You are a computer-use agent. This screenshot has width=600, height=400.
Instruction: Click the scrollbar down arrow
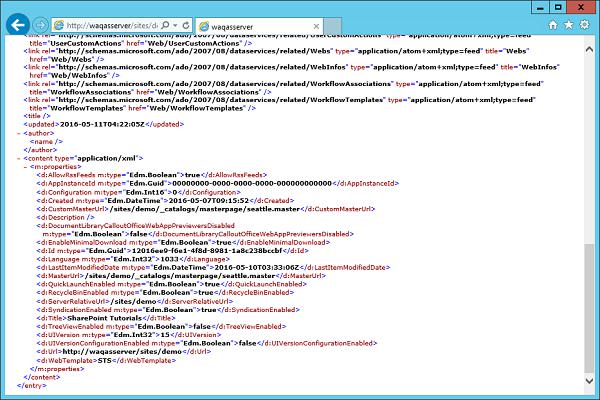click(589, 380)
